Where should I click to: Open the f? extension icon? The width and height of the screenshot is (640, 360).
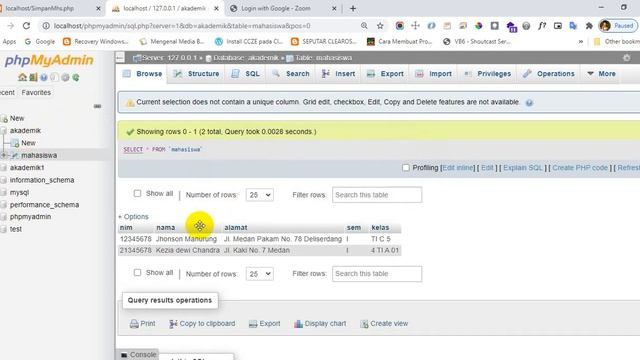tap(542, 26)
